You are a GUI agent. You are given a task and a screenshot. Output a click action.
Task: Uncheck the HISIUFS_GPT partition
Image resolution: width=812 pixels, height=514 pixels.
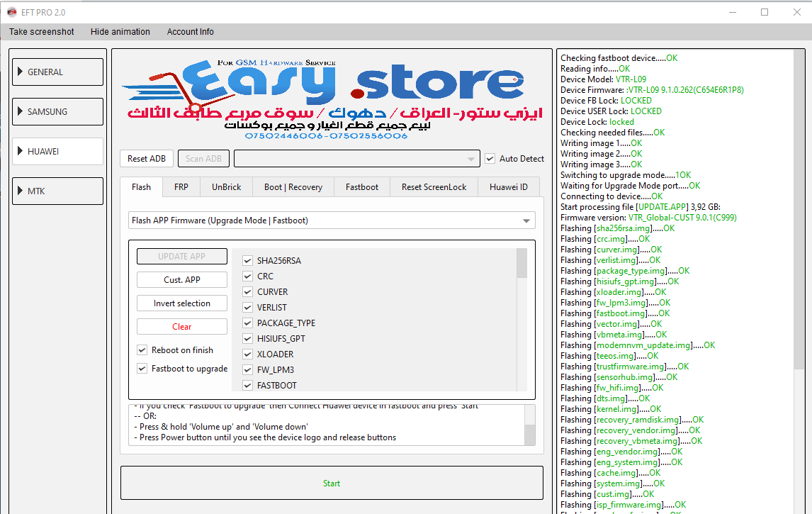pos(247,338)
